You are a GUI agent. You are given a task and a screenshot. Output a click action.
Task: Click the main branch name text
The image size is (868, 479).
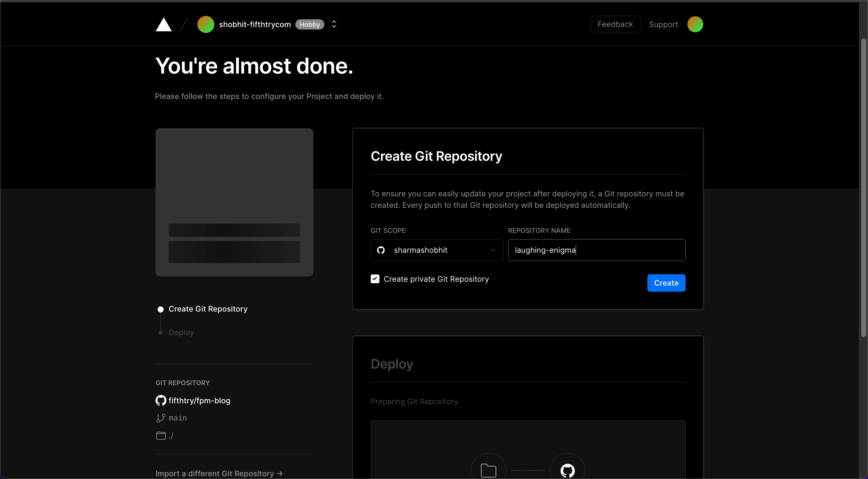178,418
